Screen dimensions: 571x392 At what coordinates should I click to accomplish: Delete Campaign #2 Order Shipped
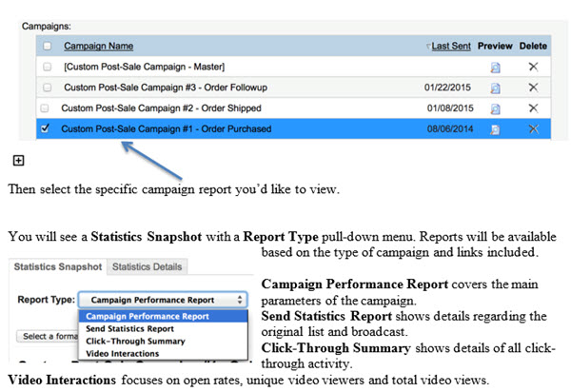pos(534,108)
